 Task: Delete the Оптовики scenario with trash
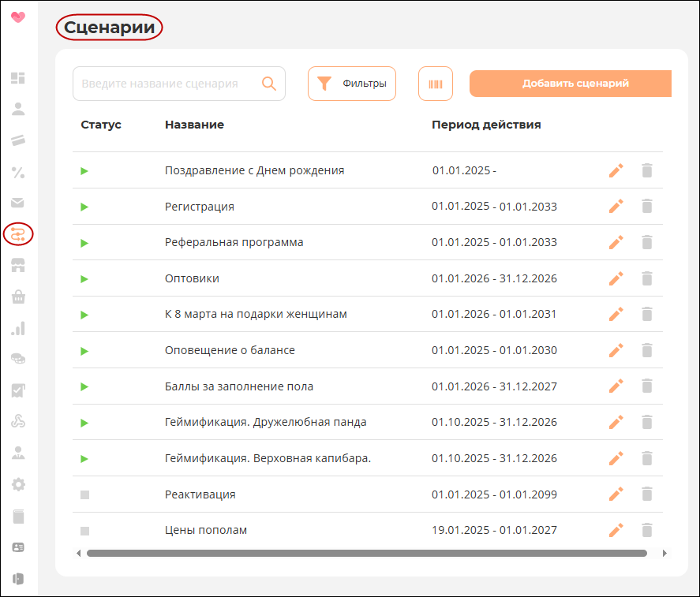[x=647, y=278]
